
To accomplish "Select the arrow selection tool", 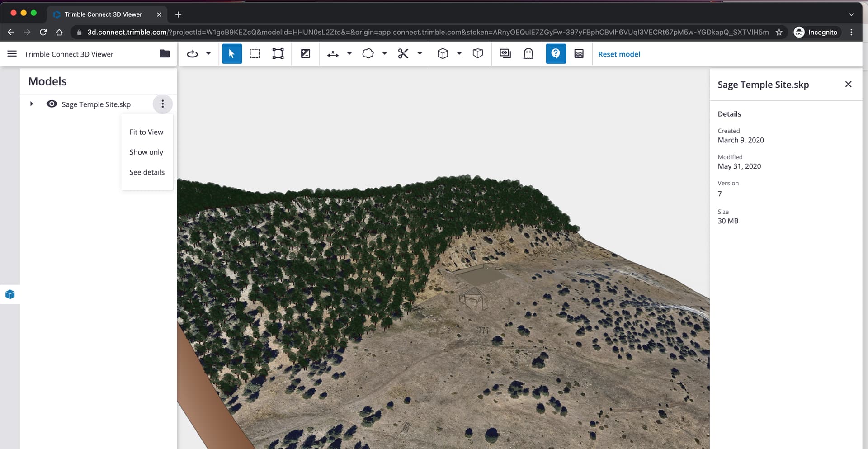I will tap(231, 54).
